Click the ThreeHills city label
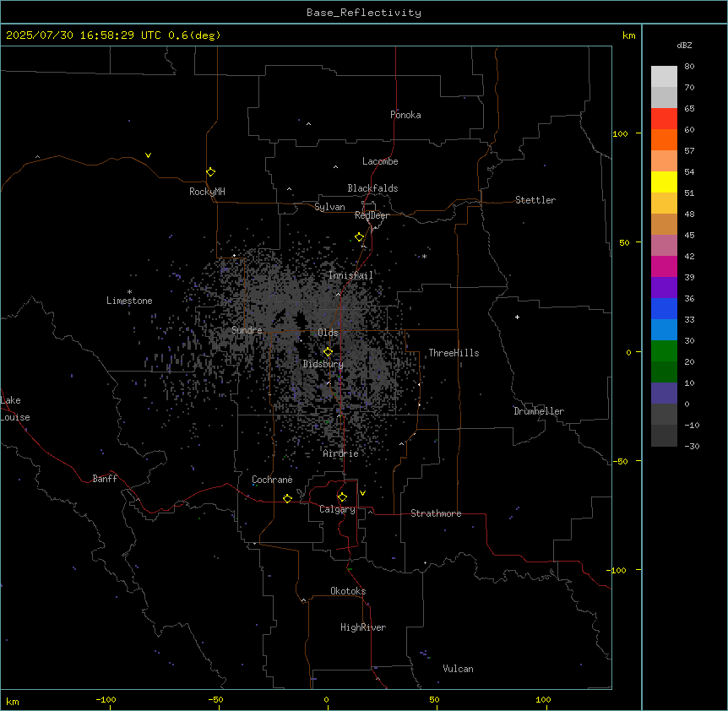Image resolution: width=728 pixels, height=711 pixels. click(454, 353)
